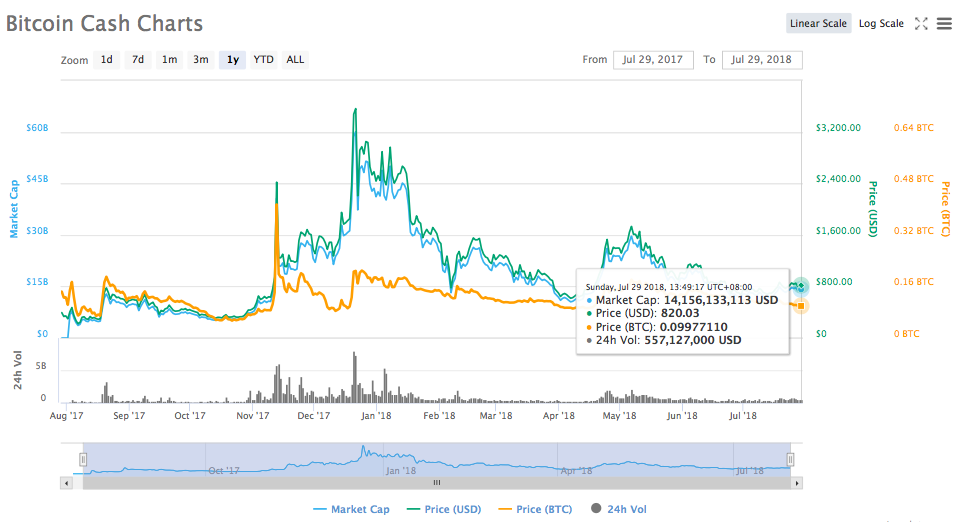
Task: Click the orange Price (BTC) data point marker
Action: [x=801, y=305]
